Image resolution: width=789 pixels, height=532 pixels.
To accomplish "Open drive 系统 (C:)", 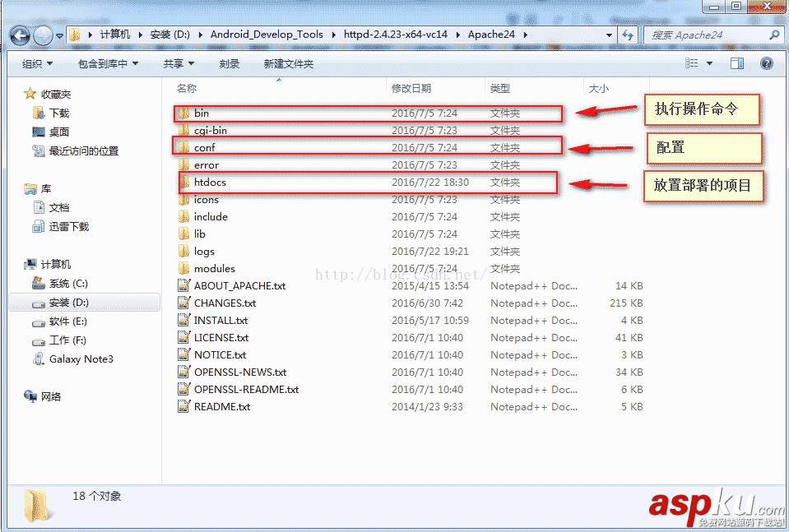I will [x=68, y=284].
